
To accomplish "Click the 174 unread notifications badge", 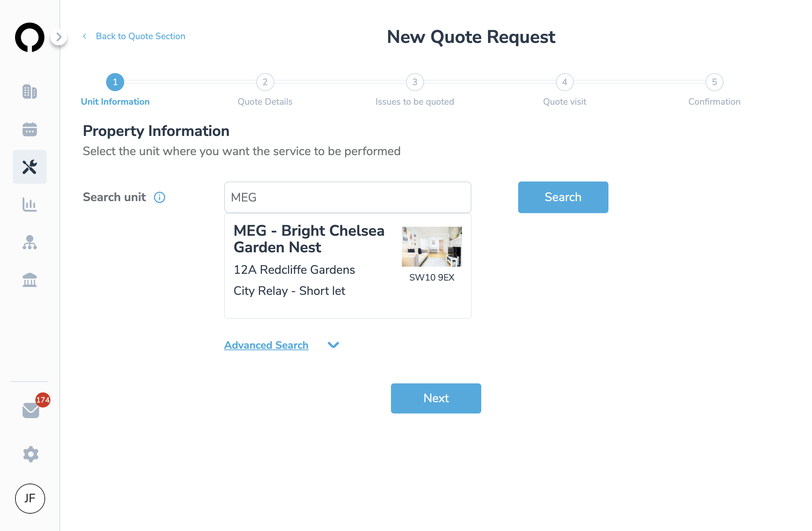I will click(43, 400).
